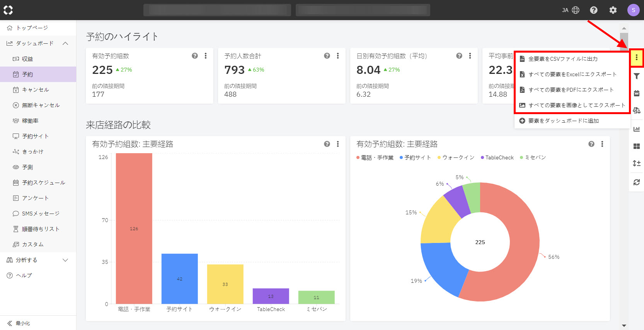Open the settings gear in top bar
The width and height of the screenshot is (644, 330).
[613, 10]
